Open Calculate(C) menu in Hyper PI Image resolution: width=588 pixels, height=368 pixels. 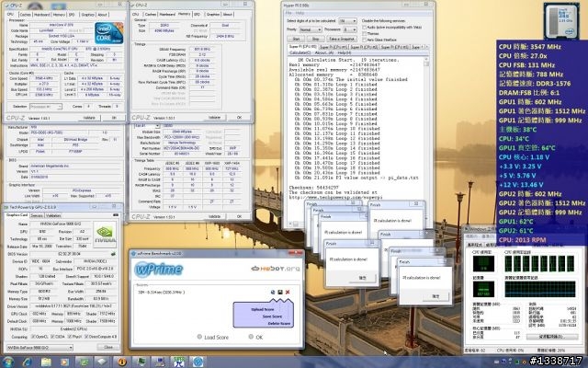(300, 53)
